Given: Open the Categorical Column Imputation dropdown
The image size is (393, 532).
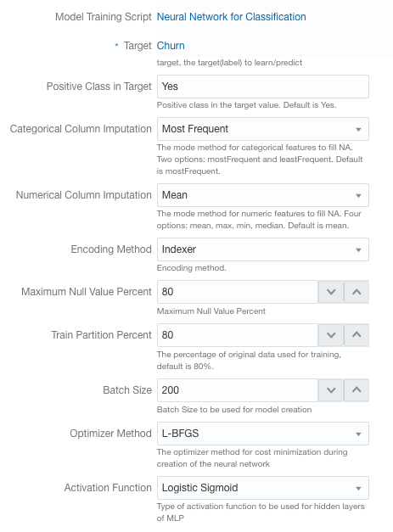Looking at the screenshot, I should click(x=262, y=129).
